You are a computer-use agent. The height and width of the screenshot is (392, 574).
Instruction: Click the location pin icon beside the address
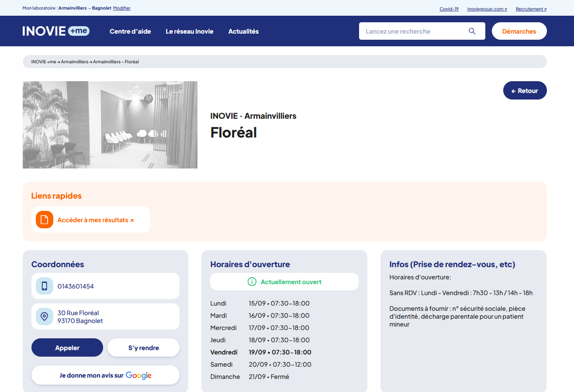(44, 316)
